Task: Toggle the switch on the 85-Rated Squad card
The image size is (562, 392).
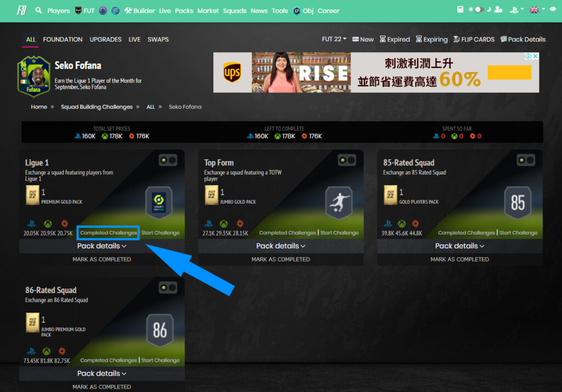Action: pyautogui.click(x=525, y=160)
